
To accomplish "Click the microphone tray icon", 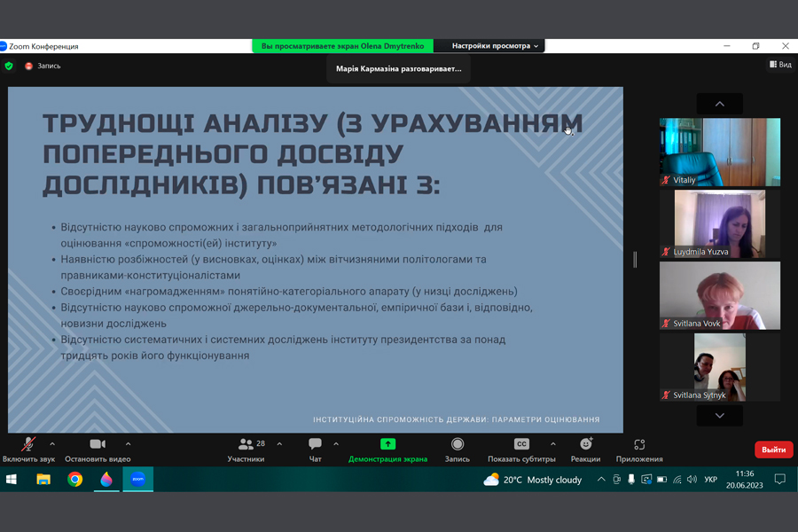I will click(x=631, y=479).
